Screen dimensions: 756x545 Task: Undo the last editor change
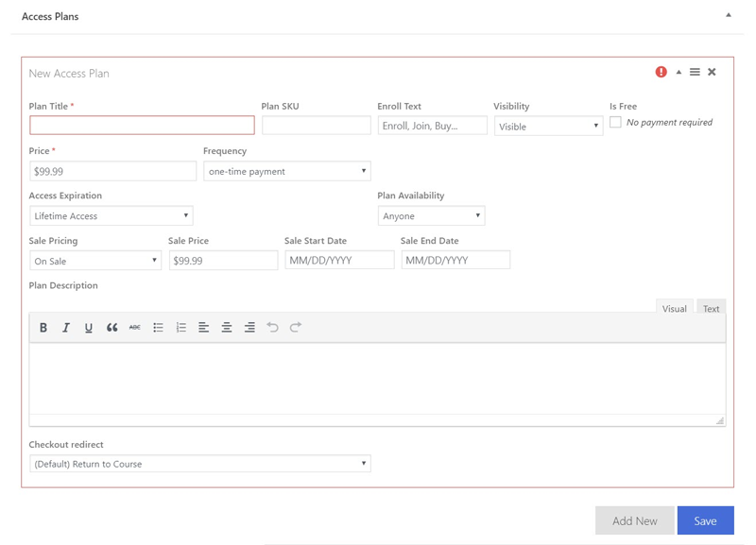(x=272, y=327)
